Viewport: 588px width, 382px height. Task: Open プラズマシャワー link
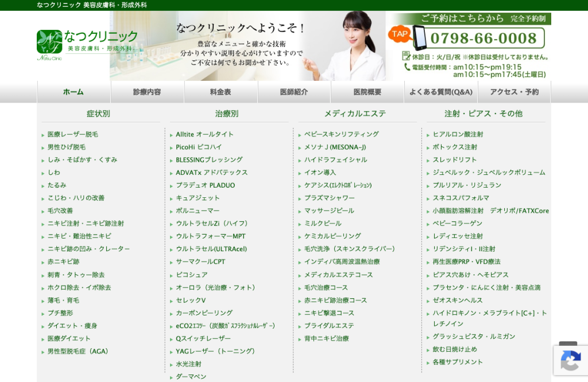click(329, 198)
